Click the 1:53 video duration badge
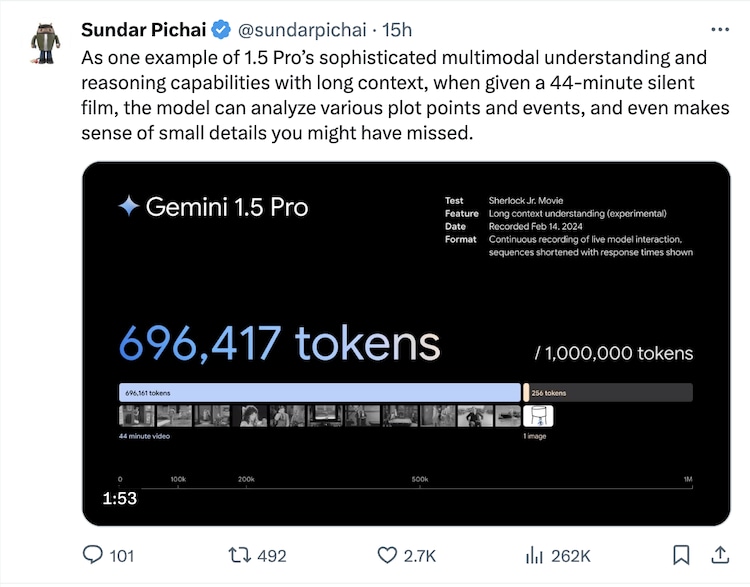The height and width of the screenshot is (587, 750). point(119,497)
